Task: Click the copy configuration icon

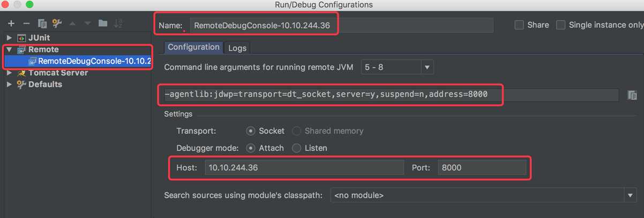Action: tap(42, 24)
